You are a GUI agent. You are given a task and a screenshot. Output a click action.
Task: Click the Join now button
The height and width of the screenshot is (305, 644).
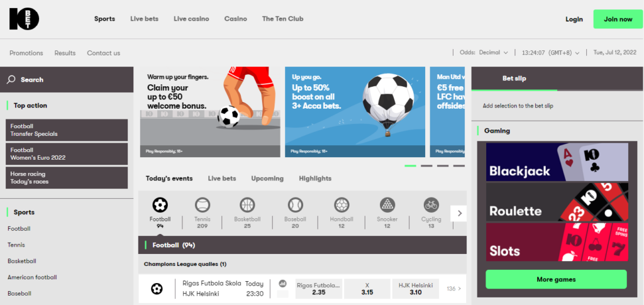tap(618, 19)
